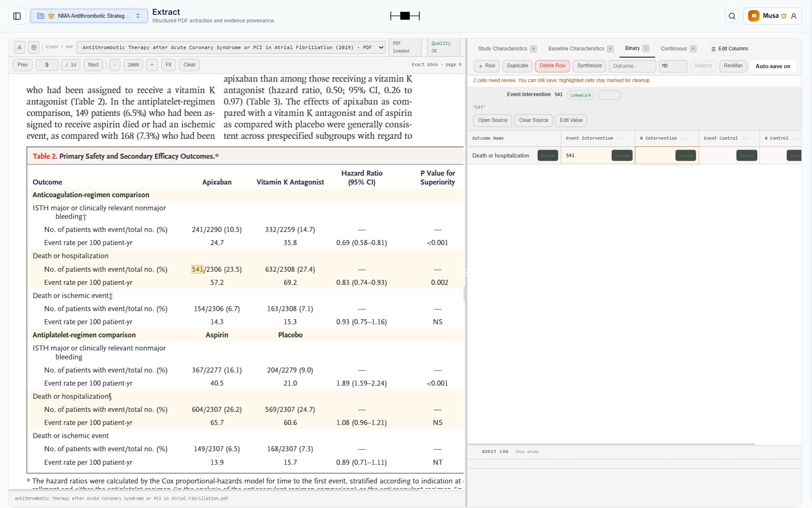Click the highlighted 541 value in the PDF
Viewport: 812px width, 508px height.
tap(198, 269)
